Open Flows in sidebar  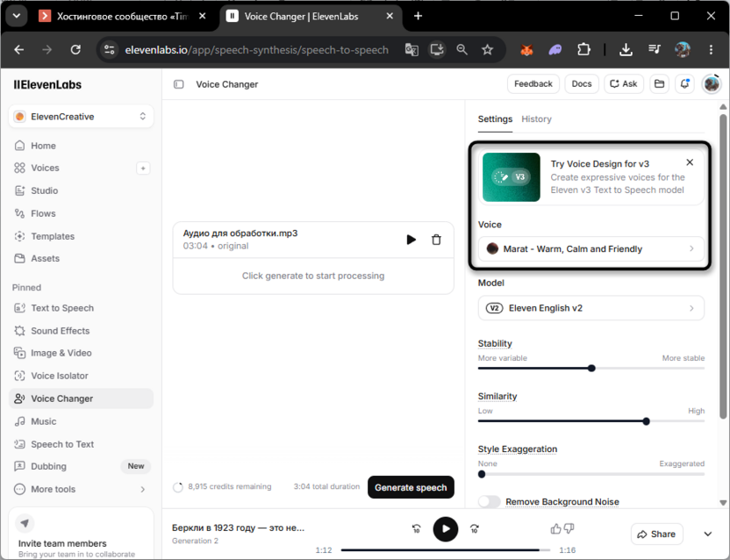point(81,213)
